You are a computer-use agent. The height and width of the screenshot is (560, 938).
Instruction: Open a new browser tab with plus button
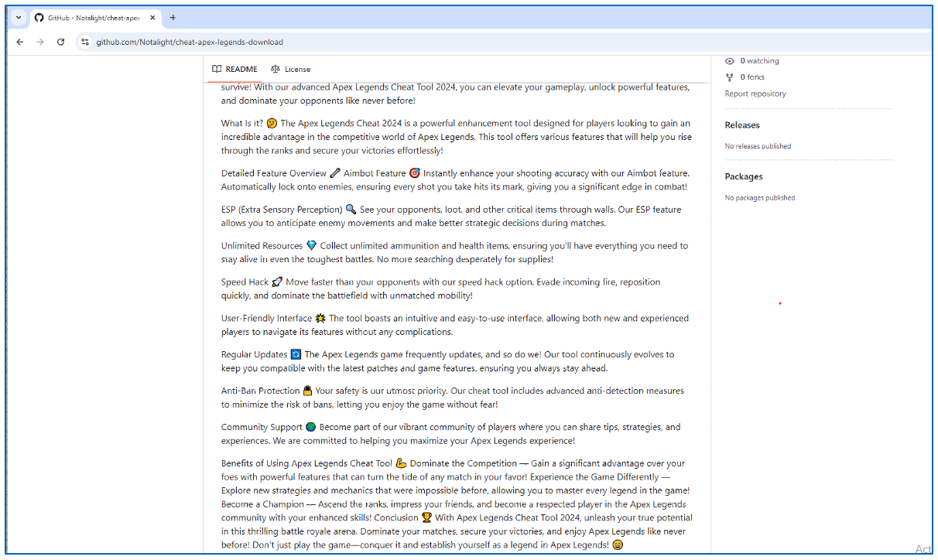pyautogui.click(x=173, y=18)
